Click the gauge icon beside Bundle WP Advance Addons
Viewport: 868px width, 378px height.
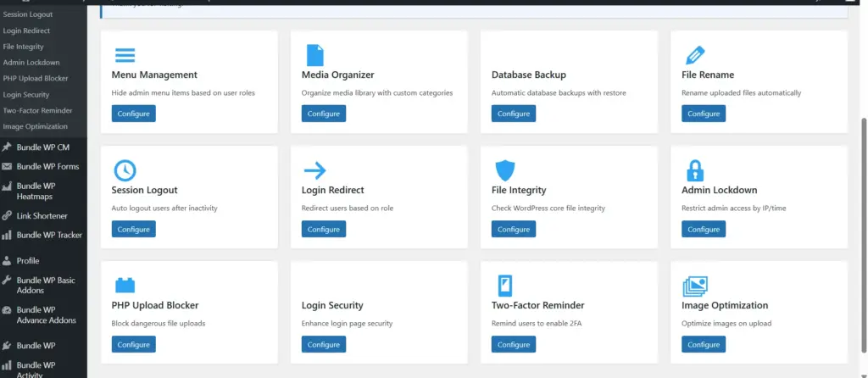coord(7,310)
